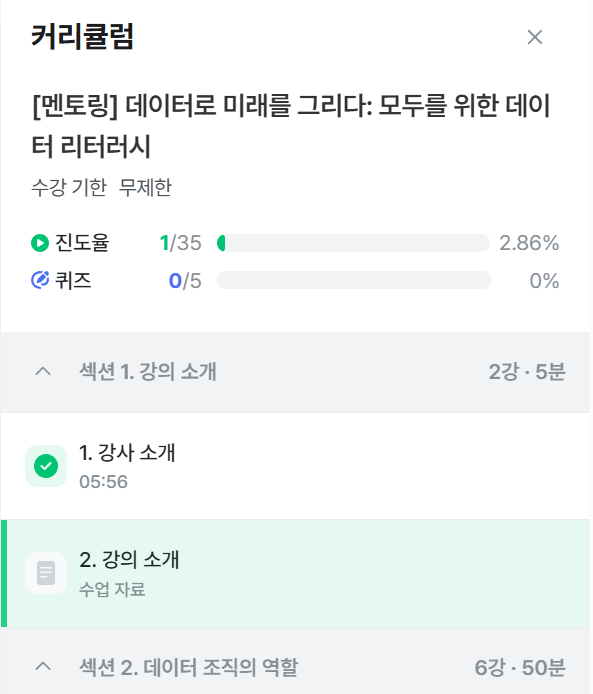Open the 데이터 리터러시 course title link
The image size is (593, 694).
tap(290, 126)
